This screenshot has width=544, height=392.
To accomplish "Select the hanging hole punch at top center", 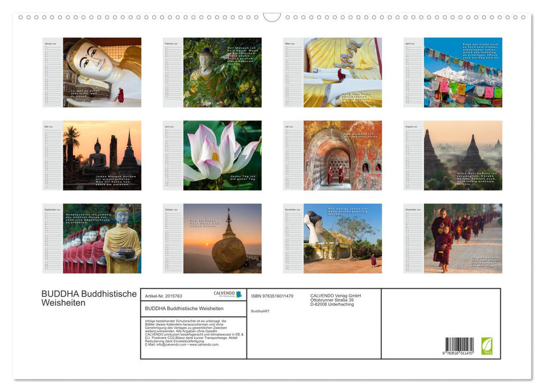I will click(x=272, y=15).
